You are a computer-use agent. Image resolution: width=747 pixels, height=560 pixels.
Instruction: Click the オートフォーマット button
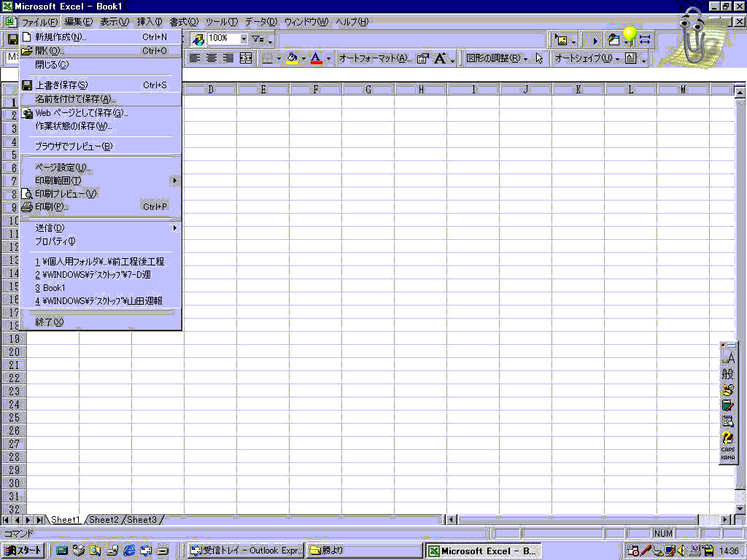[x=376, y=58]
